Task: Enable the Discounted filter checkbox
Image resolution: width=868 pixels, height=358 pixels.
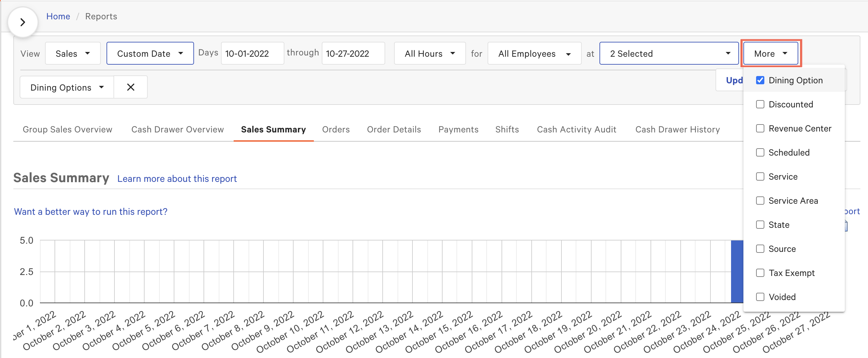Action: pos(760,105)
